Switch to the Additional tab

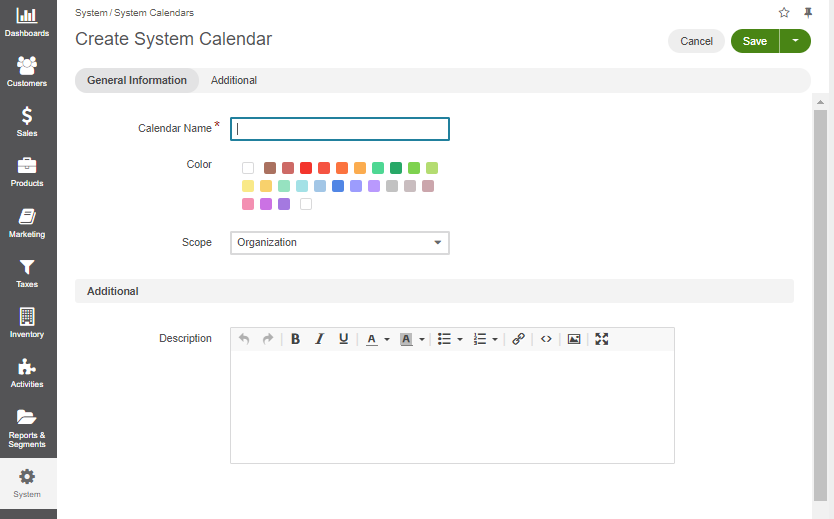[234, 80]
